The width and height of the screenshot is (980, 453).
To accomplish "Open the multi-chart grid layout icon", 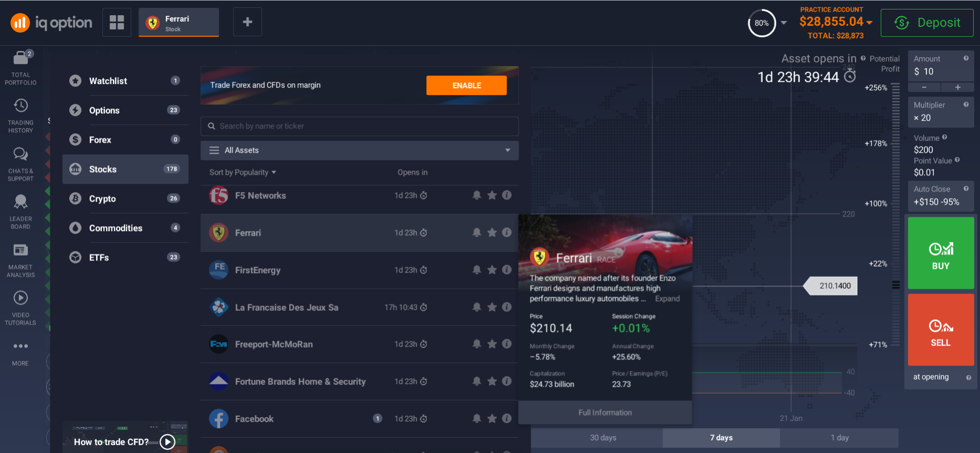I will 117,22.
